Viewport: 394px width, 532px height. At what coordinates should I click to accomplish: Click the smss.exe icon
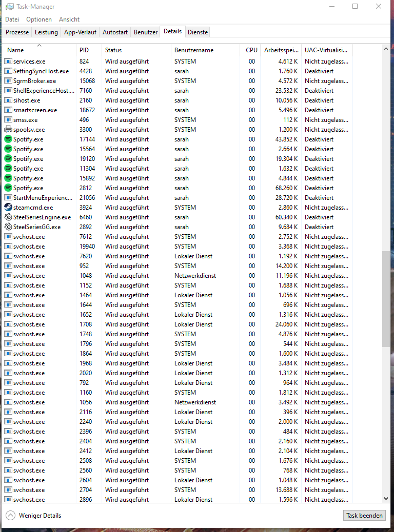pyautogui.click(x=8, y=120)
